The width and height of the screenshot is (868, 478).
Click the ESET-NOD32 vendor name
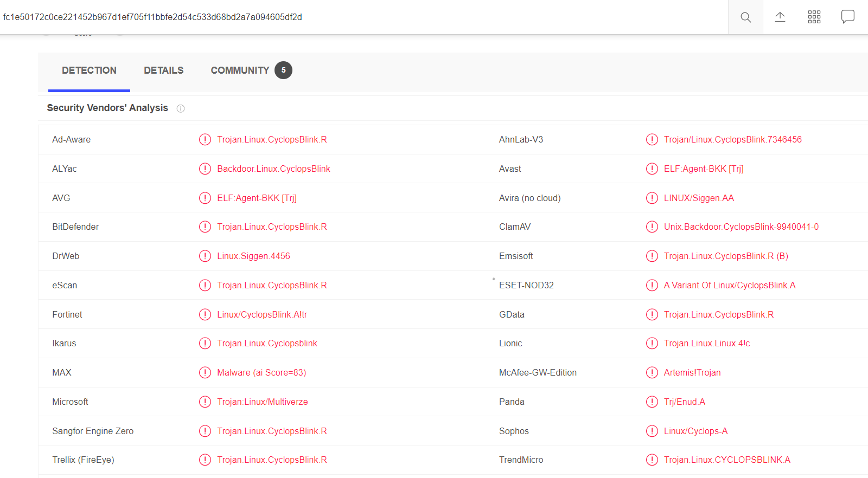[x=526, y=286]
